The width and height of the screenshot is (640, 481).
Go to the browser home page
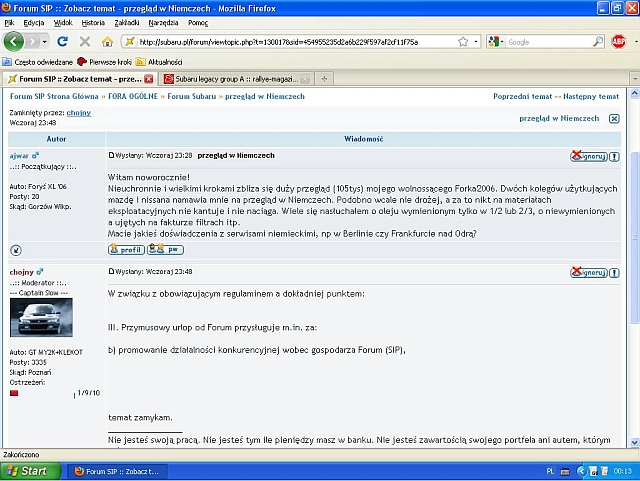[108, 42]
